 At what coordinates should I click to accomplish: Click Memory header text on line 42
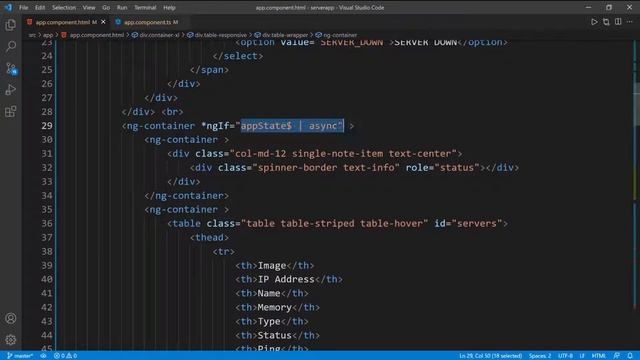(x=275, y=307)
